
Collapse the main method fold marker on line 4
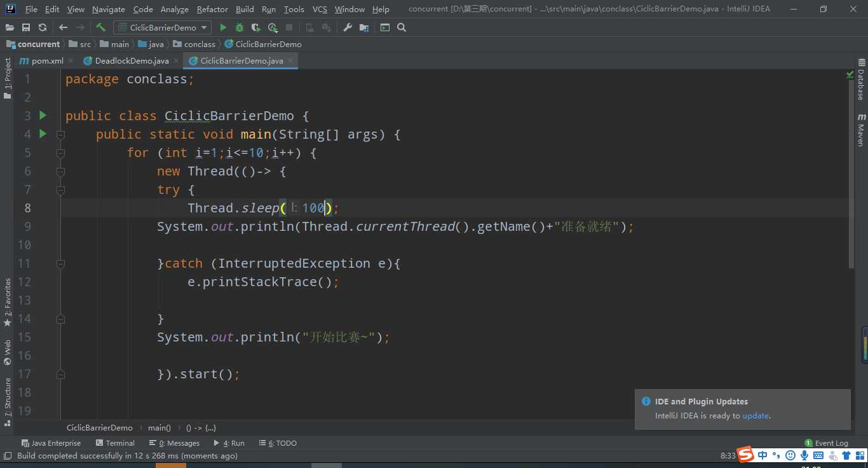60,134
